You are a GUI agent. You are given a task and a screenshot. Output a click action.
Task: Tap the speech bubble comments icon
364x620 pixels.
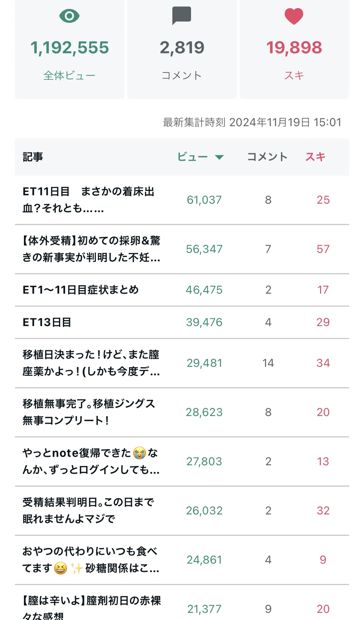pyautogui.click(x=182, y=15)
